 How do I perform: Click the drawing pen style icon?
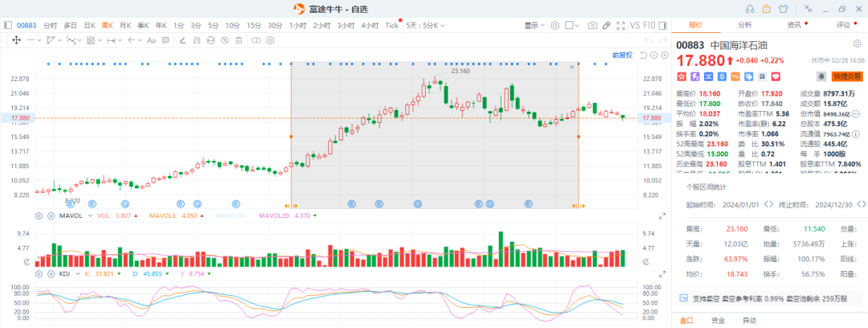182,40
